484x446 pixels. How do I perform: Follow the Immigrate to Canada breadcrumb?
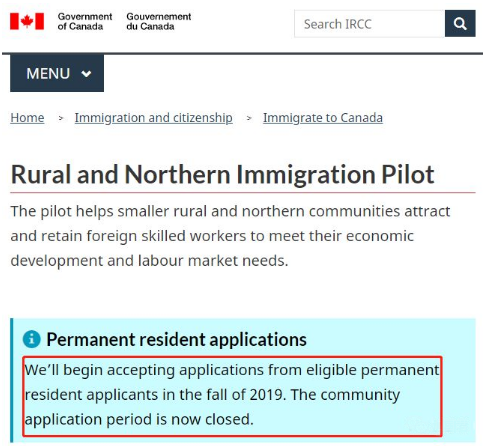tap(323, 118)
